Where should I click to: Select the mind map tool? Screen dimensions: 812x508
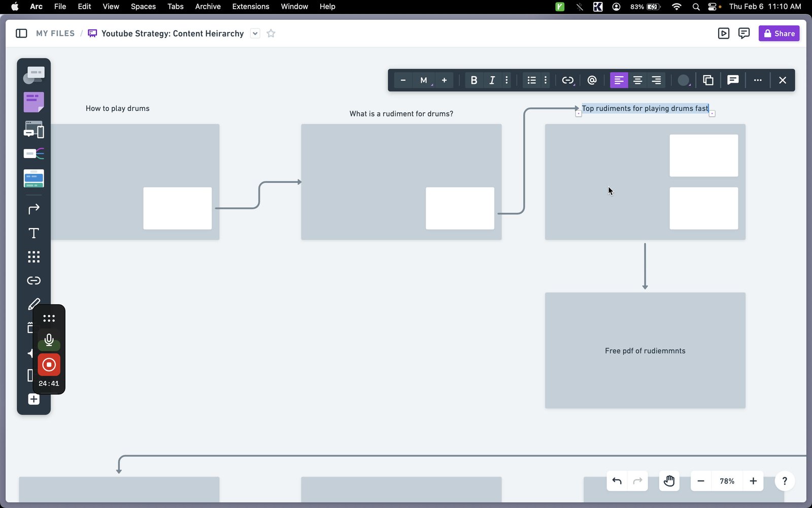(x=33, y=153)
